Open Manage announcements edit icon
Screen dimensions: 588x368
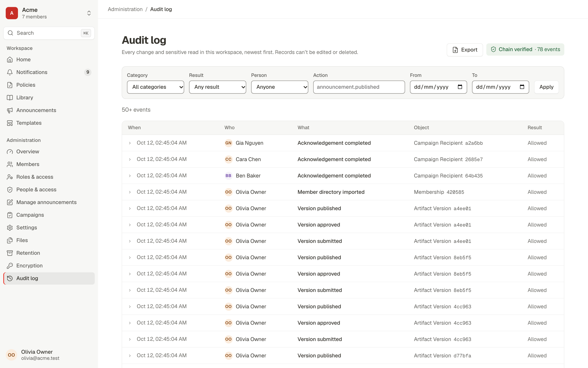point(10,202)
